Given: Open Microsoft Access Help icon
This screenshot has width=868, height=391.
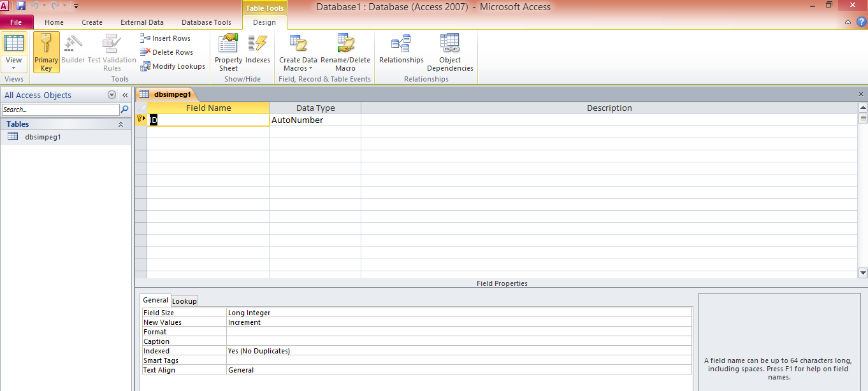Looking at the screenshot, I should pos(861,22).
